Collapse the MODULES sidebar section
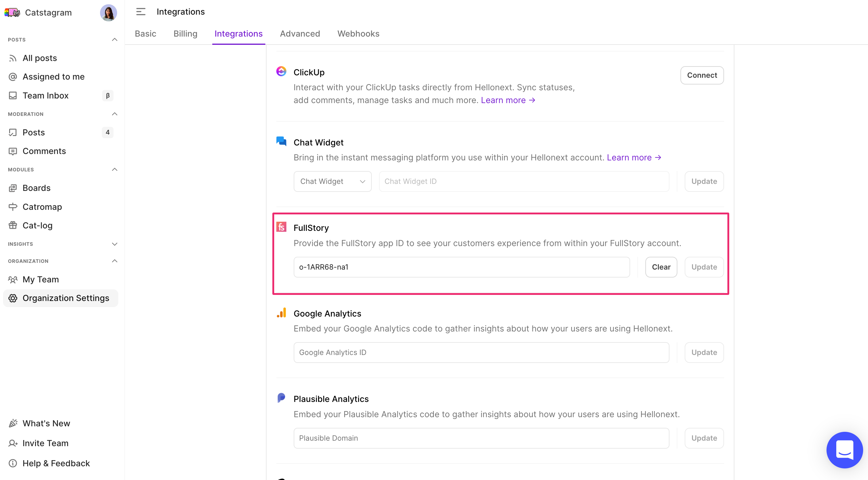 [115, 170]
